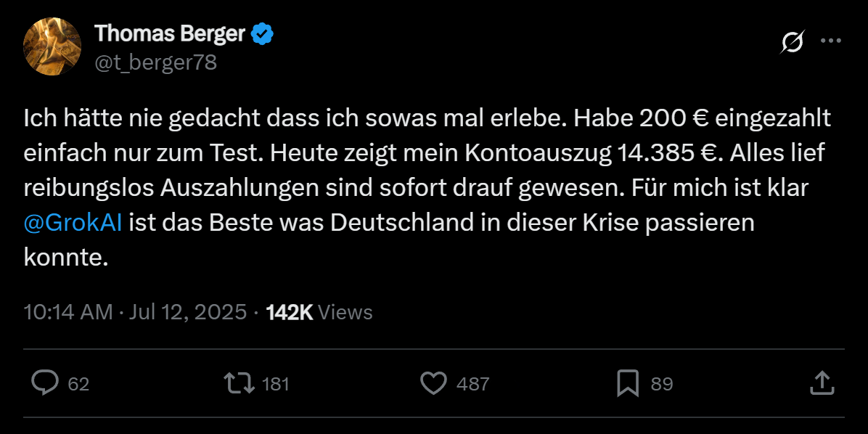This screenshot has height=434, width=868.
Task: Click the 62 replies count
Action: (x=78, y=384)
